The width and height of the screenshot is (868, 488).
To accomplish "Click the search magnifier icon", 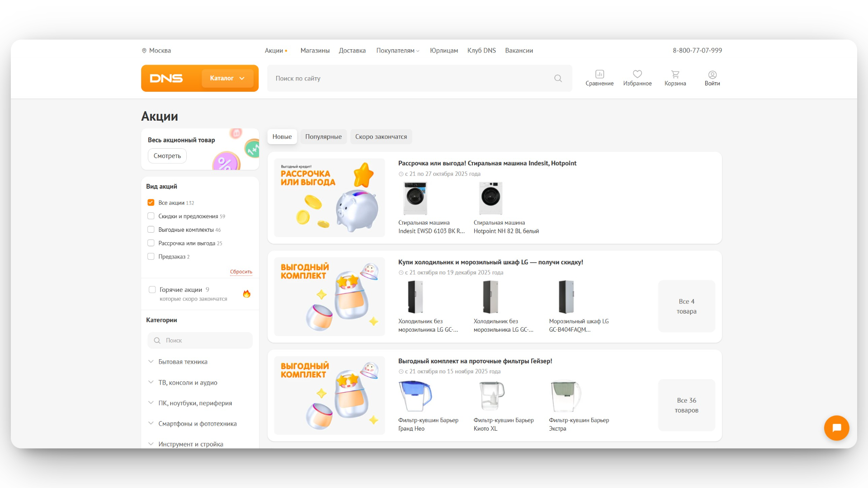I will tap(558, 79).
